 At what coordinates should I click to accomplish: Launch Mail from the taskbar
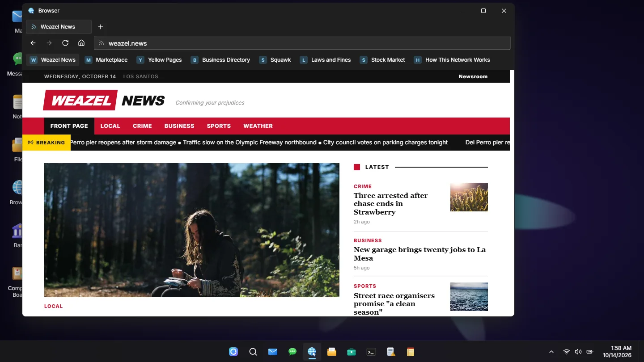click(x=273, y=352)
